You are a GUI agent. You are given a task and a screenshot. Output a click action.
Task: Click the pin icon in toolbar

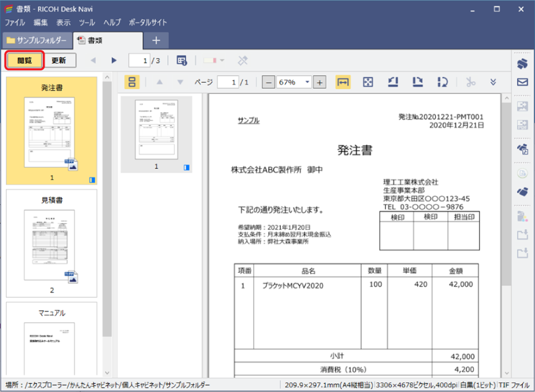(242, 61)
